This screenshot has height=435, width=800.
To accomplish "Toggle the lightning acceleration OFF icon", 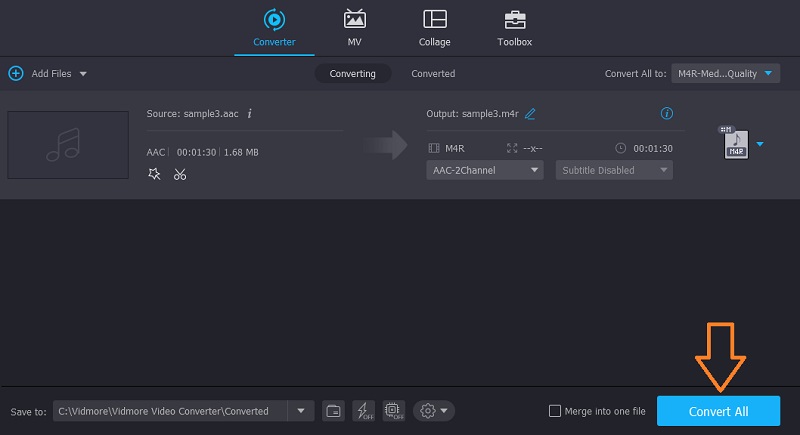I will coord(364,411).
